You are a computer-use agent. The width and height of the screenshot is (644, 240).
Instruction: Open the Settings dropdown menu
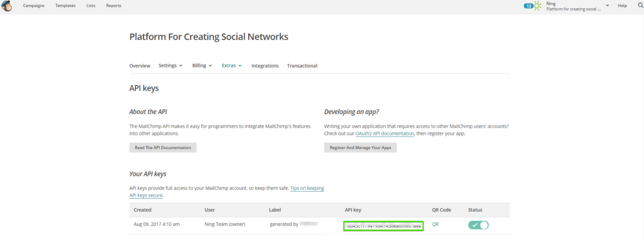point(170,66)
